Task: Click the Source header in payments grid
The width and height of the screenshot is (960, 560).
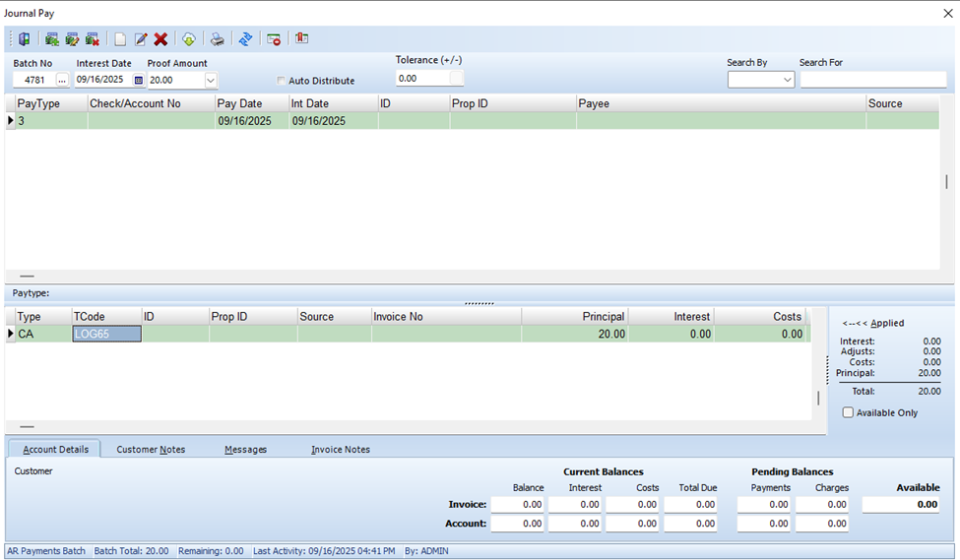Action: pyautogui.click(x=903, y=103)
